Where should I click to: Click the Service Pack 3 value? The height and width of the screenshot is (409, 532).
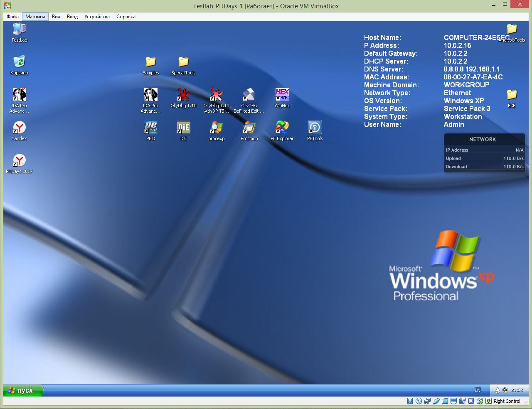point(467,108)
